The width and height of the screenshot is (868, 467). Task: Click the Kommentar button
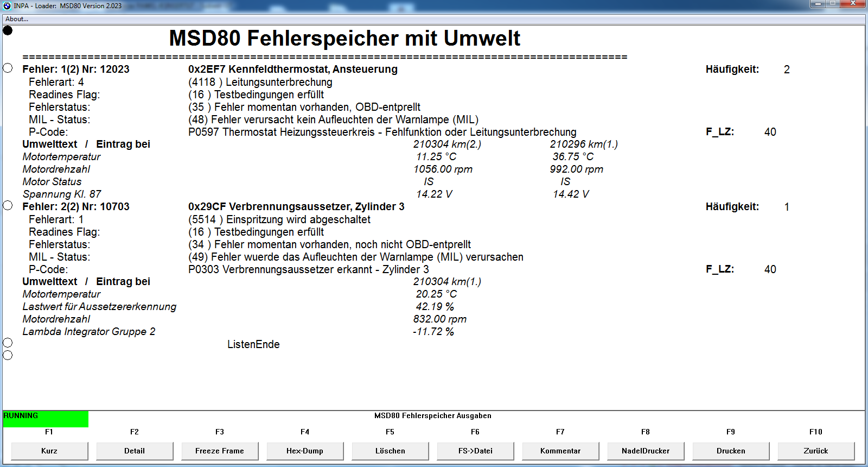tap(560, 451)
